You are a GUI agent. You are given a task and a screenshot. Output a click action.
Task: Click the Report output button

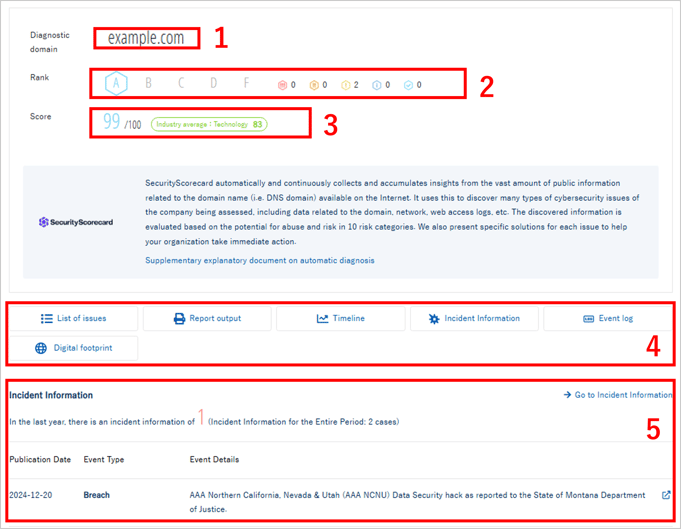[x=208, y=319]
